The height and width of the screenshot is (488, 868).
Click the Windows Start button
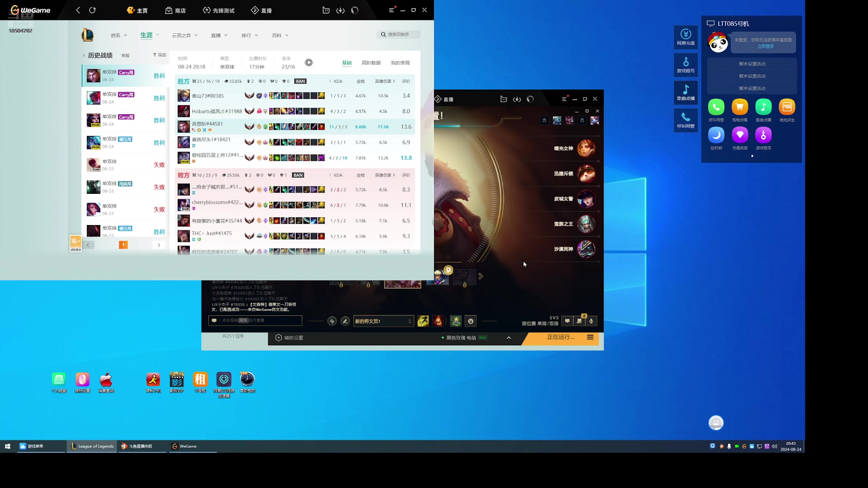(x=7, y=446)
